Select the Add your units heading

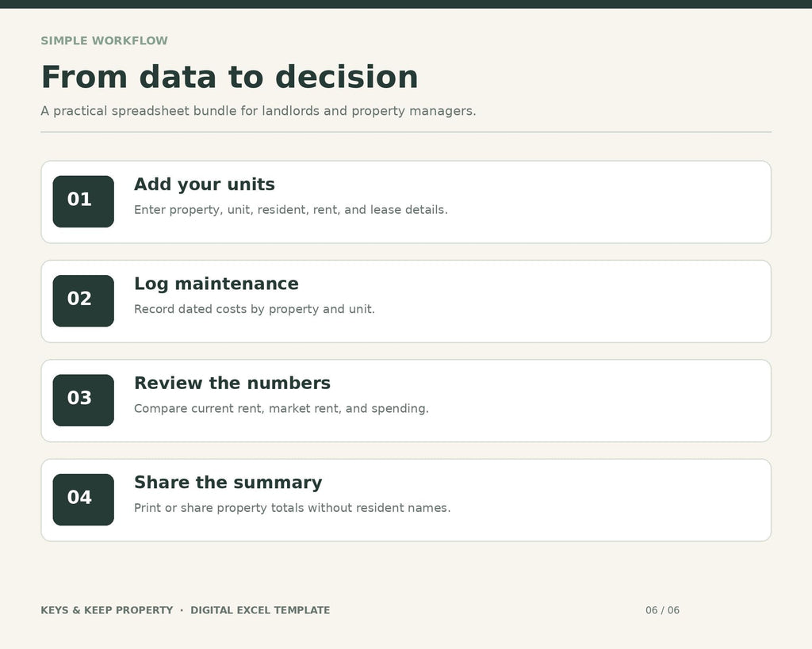pos(205,185)
